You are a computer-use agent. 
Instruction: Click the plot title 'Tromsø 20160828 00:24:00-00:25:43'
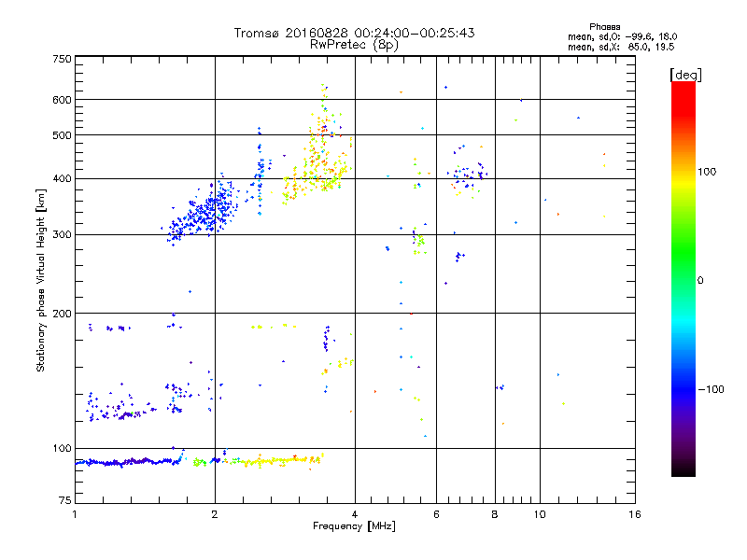(x=354, y=33)
